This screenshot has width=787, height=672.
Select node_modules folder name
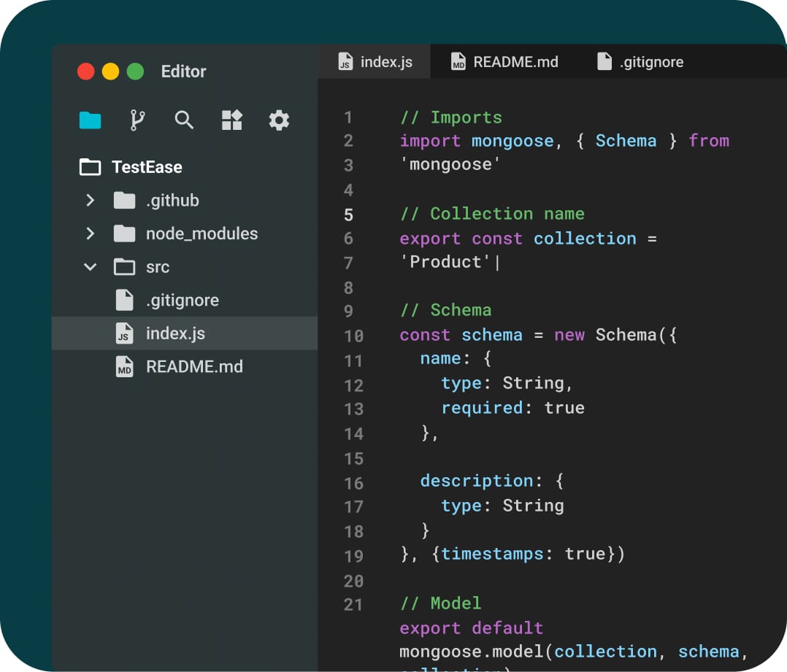(201, 233)
